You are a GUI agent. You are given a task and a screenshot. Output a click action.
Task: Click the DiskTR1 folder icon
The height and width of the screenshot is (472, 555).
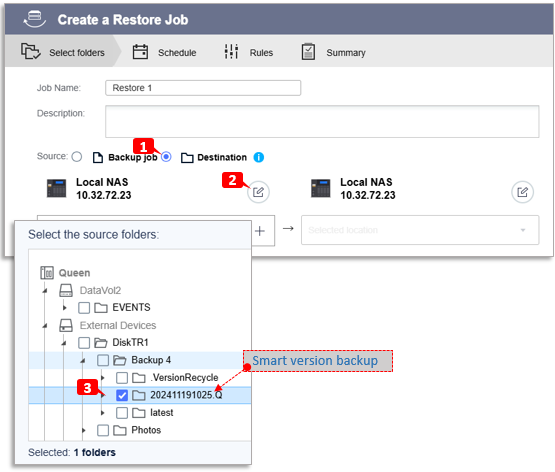tap(101, 343)
